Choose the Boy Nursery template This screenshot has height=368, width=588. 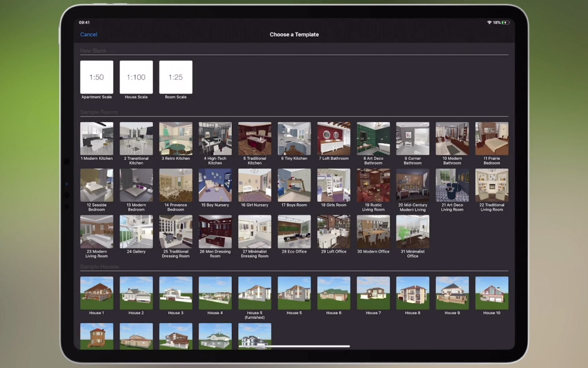click(215, 185)
